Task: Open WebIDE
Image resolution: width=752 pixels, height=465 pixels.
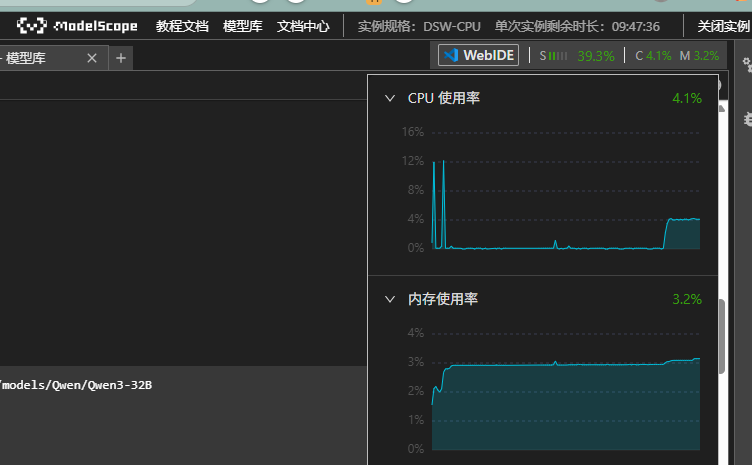Action: 478,55
